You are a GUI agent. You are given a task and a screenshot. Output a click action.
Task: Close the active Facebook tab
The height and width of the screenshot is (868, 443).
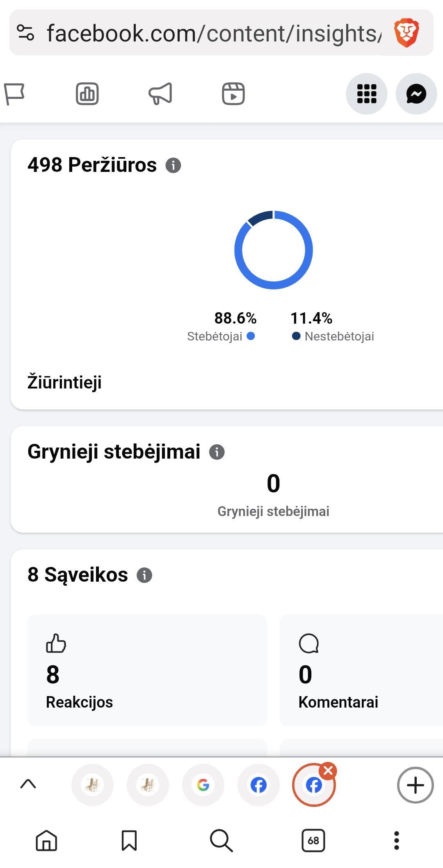pyautogui.click(x=328, y=771)
